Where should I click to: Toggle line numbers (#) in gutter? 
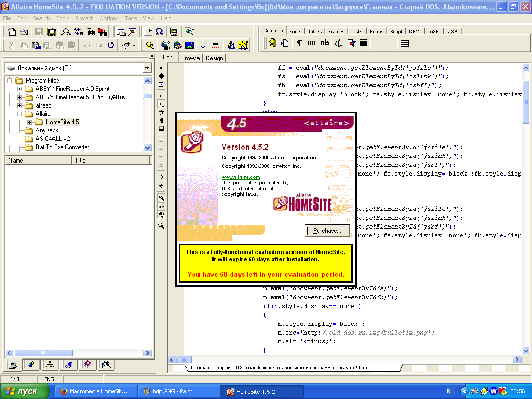(x=161, y=112)
